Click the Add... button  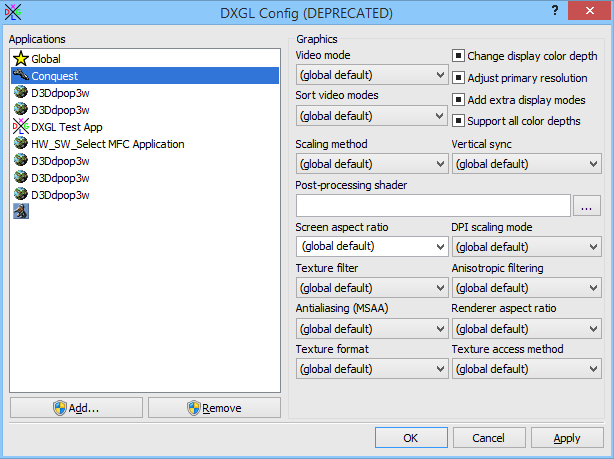point(76,408)
